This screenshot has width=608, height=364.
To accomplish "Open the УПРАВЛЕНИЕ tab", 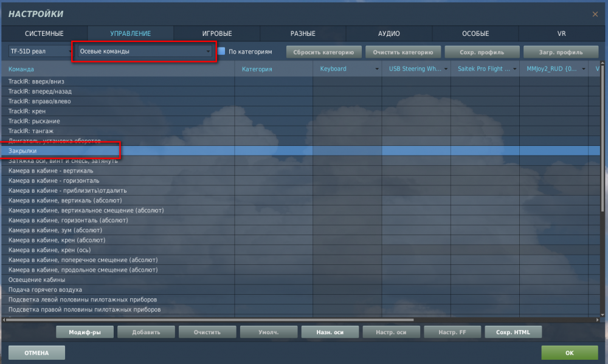I will point(130,33).
